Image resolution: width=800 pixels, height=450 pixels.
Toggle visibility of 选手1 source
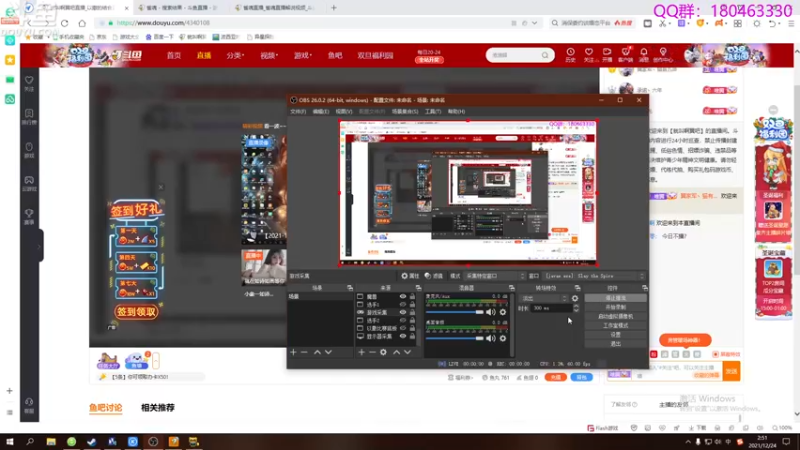point(403,305)
